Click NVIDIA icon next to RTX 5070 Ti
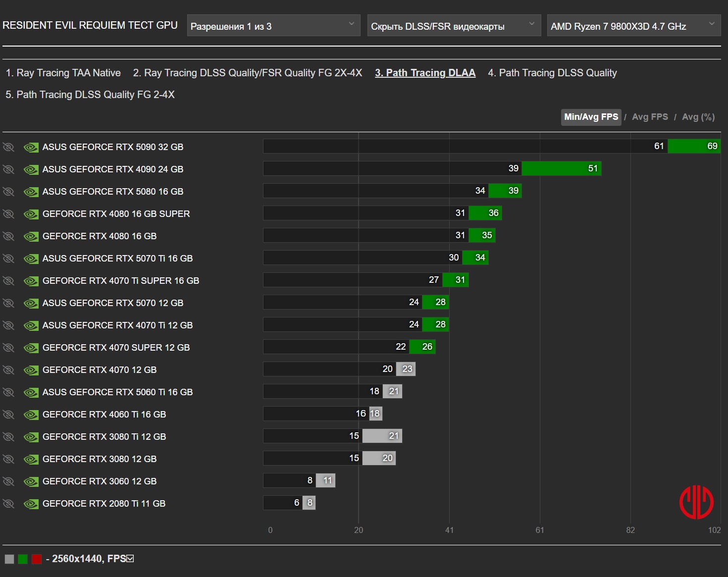The width and height of the screenshot is (728, 577). 31,259
